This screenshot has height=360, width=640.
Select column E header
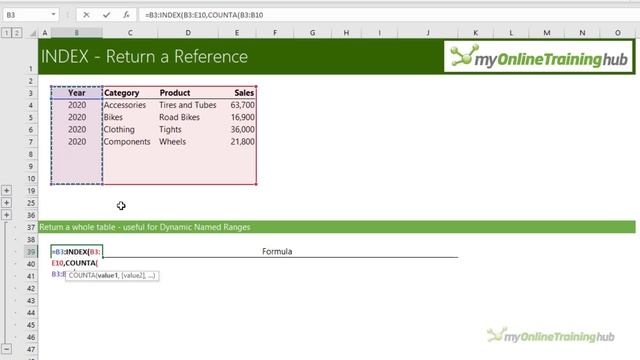click(237, 33)
